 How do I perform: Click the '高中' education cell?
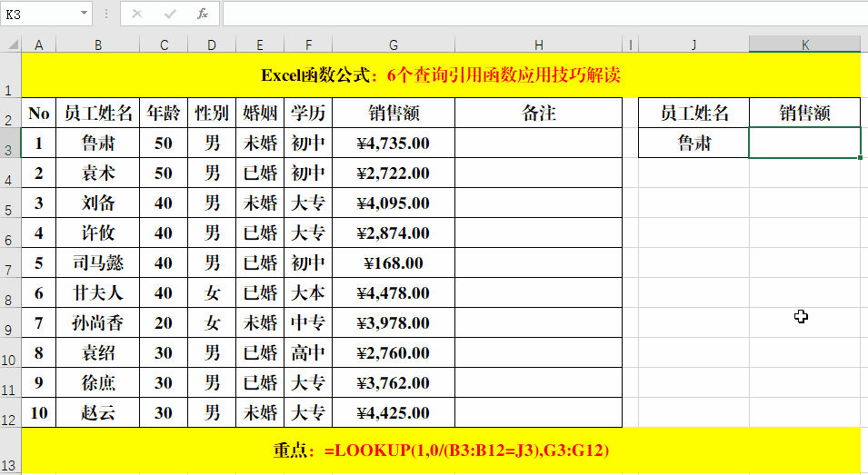coord(308,352)
